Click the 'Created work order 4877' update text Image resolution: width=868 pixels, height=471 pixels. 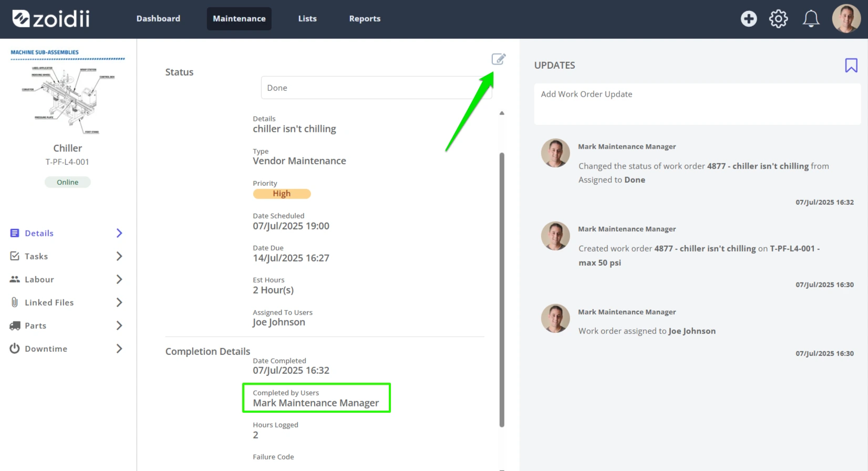click(x=699, y=256)
